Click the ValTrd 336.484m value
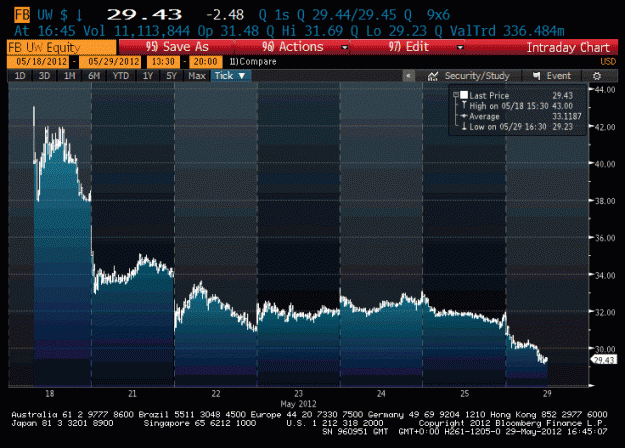Screen dimensions: 625x448 (x=507, y=31)
